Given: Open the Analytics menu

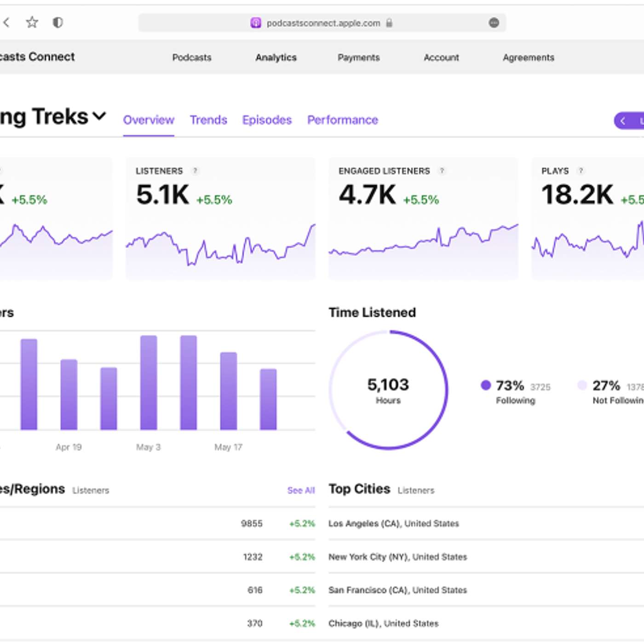Looking at the screenshot, I should coord(276,57).
